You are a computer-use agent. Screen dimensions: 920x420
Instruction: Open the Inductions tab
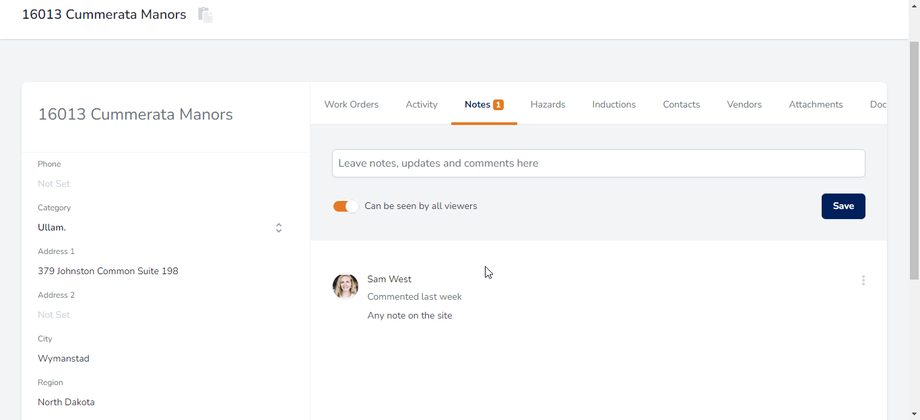613,104
